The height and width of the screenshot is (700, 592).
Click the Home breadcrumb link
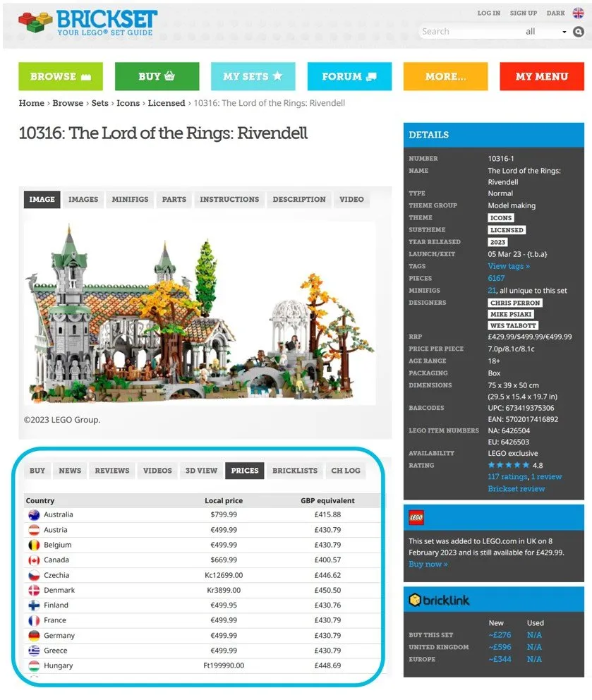click(31, 103)
